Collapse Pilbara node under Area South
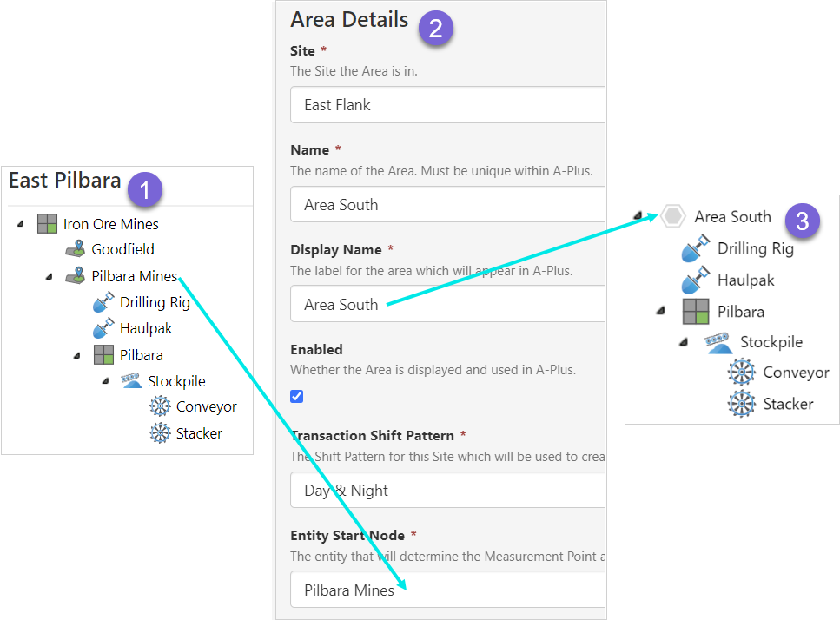 pyautogui.click(x=660, y=311)
